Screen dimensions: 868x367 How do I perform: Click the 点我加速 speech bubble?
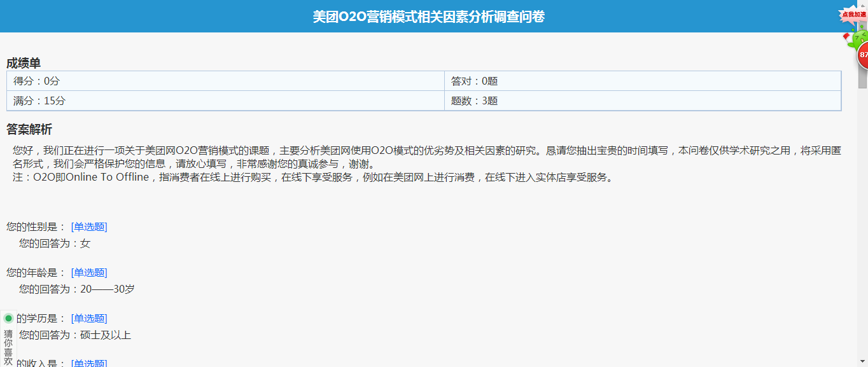854,14
